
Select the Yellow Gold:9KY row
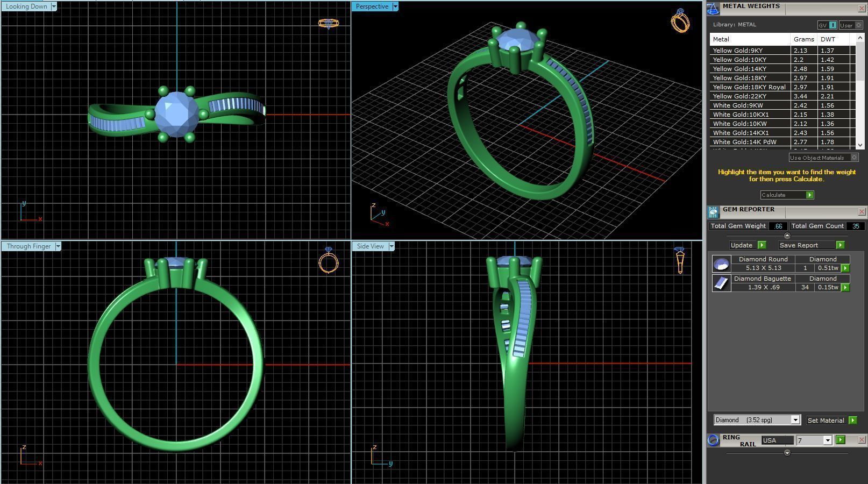(x=782, y=51)
